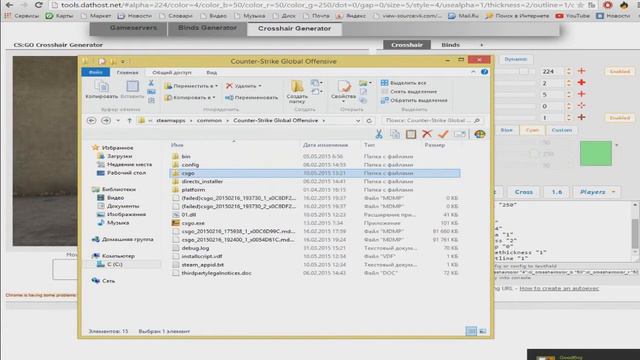Click the green color preview swatch
The height and width of the screenshot is (360, 640).
pyautogui.click(x=596, y=153)
